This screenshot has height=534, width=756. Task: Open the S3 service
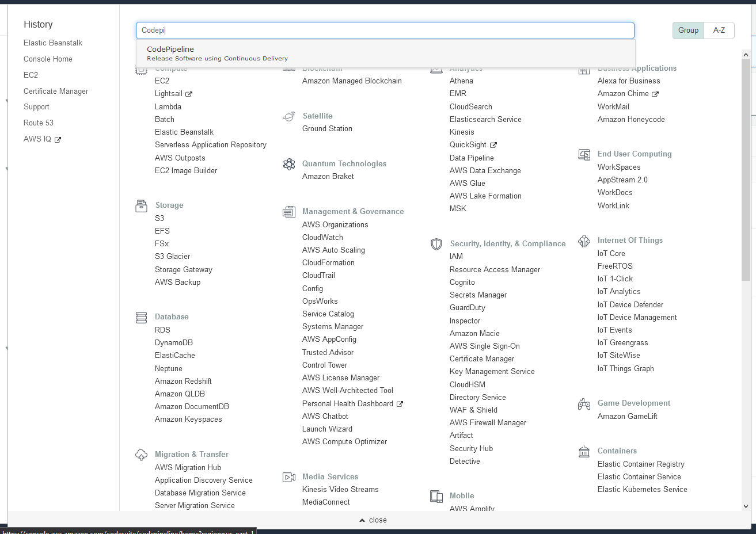coord(159,219)
